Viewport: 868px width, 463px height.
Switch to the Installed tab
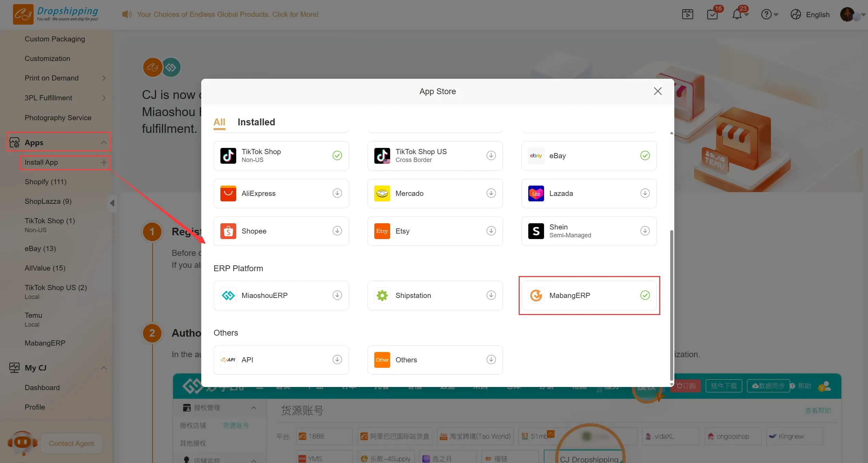click(256, 122)
